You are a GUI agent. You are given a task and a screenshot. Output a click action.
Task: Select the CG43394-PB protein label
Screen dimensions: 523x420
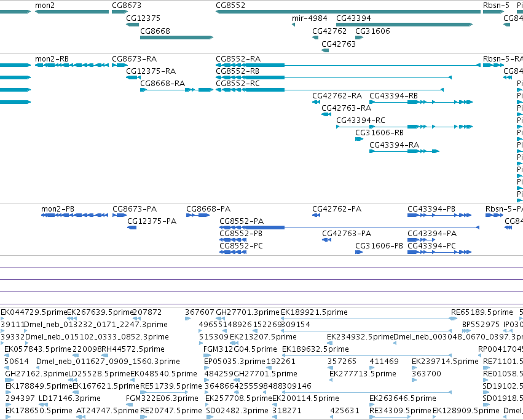431,209
